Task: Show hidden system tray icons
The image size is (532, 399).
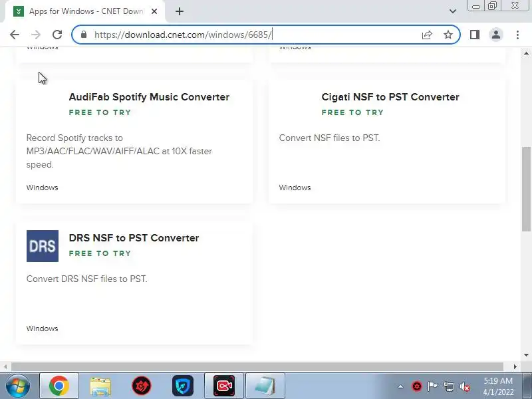Action: [x=401, y=386]
